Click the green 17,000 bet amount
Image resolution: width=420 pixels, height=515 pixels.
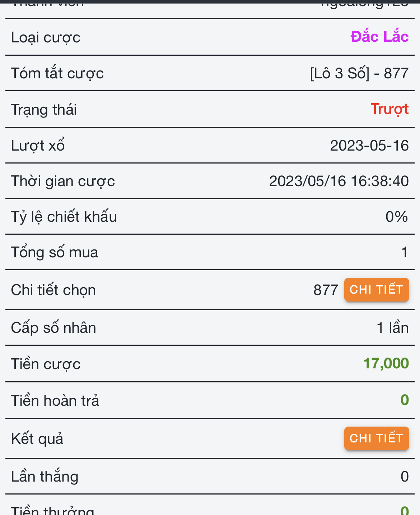coord(386,364)
